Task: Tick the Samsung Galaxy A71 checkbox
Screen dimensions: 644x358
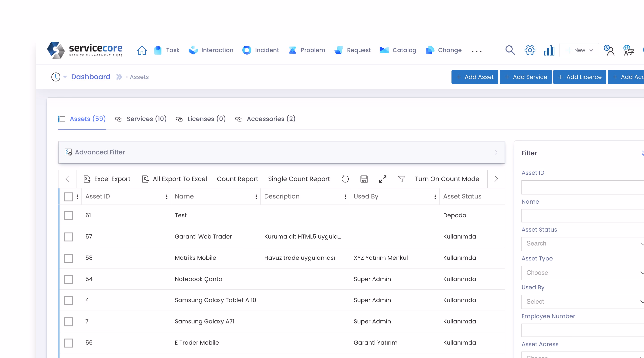Action: (68, 322)
